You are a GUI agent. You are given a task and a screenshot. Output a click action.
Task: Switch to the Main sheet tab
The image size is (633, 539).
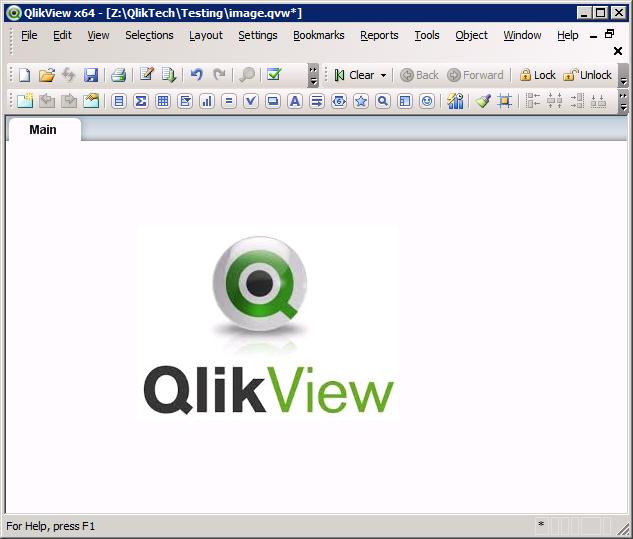[43, 130]
